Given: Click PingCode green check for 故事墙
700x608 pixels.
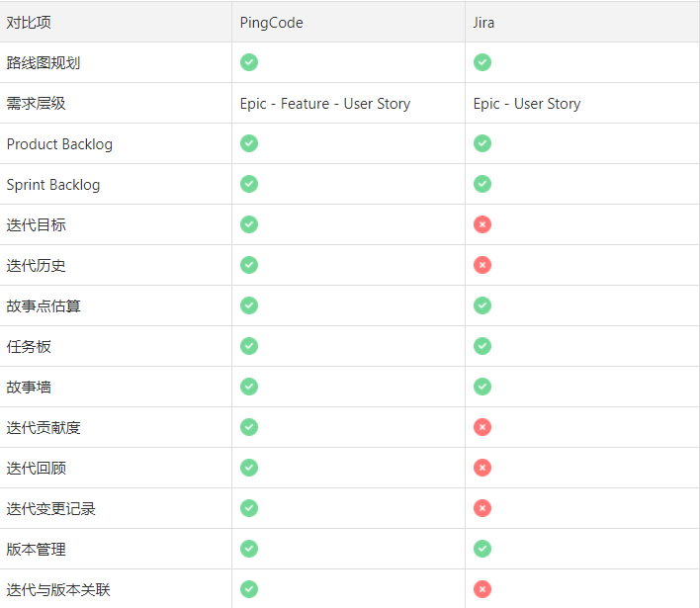Looking at the screenshot, I should point(249,387).
